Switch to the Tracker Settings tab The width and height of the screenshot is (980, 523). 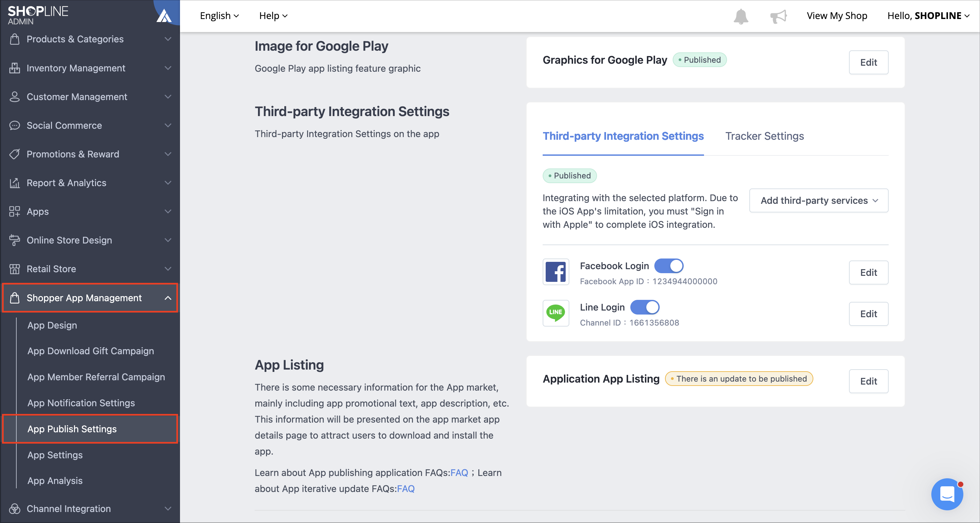764,136
